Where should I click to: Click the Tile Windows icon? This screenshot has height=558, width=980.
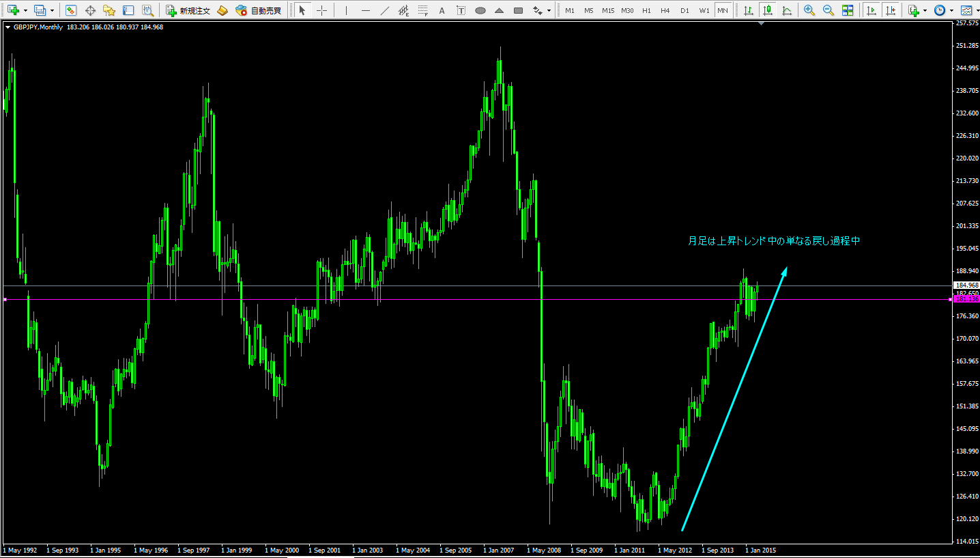pyautogui.click(x=848, y=10)
